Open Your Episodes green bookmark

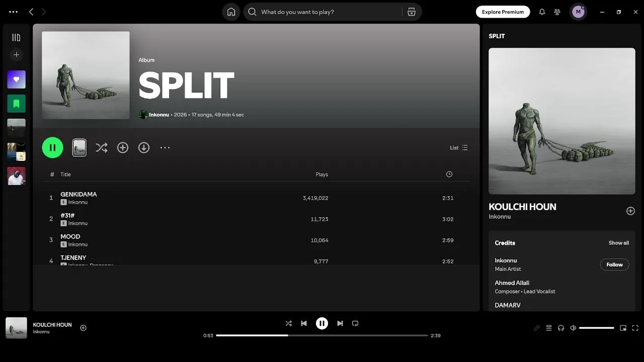click(x=16, y=104)
